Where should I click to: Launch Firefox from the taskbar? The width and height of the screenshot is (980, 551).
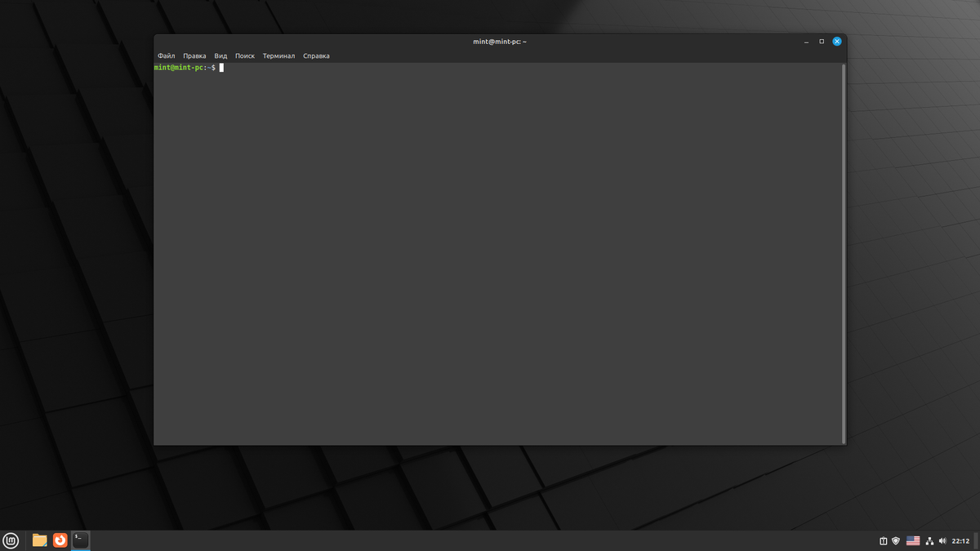[x=60, y=540]
